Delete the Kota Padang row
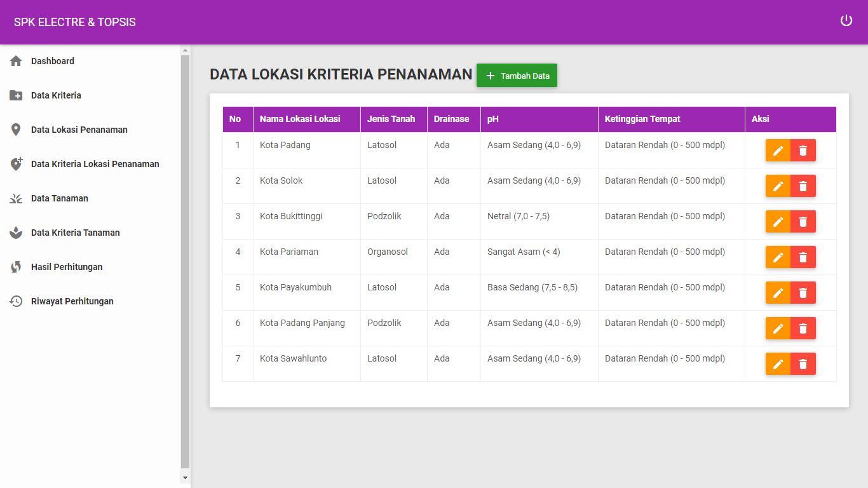This screenshot has height=488, width=868. click(x=803, y=151)
